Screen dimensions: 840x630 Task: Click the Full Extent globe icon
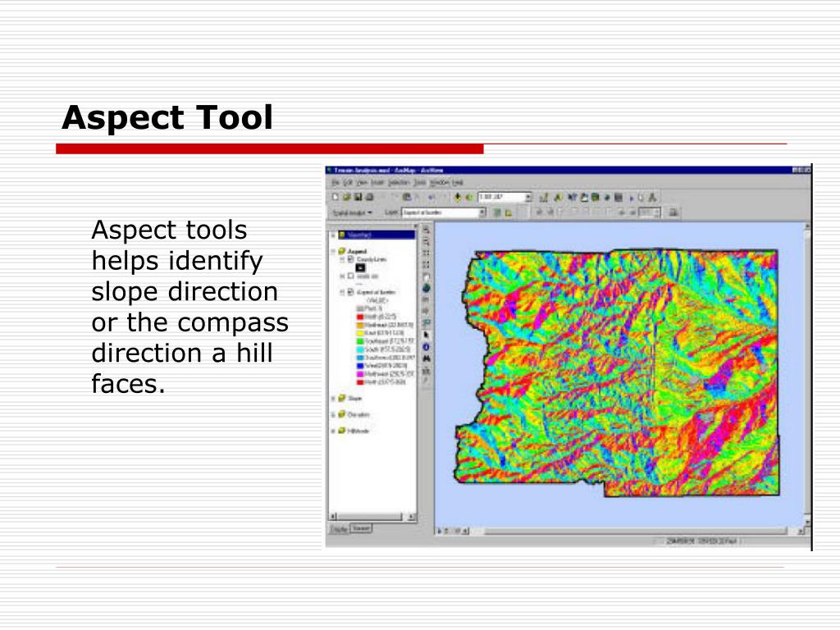pyautogui.click(x=427, y=288)
